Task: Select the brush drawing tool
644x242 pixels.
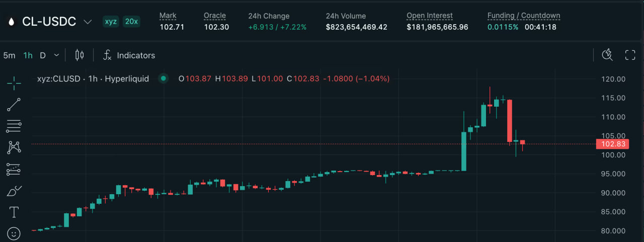Action: (14, 191)
